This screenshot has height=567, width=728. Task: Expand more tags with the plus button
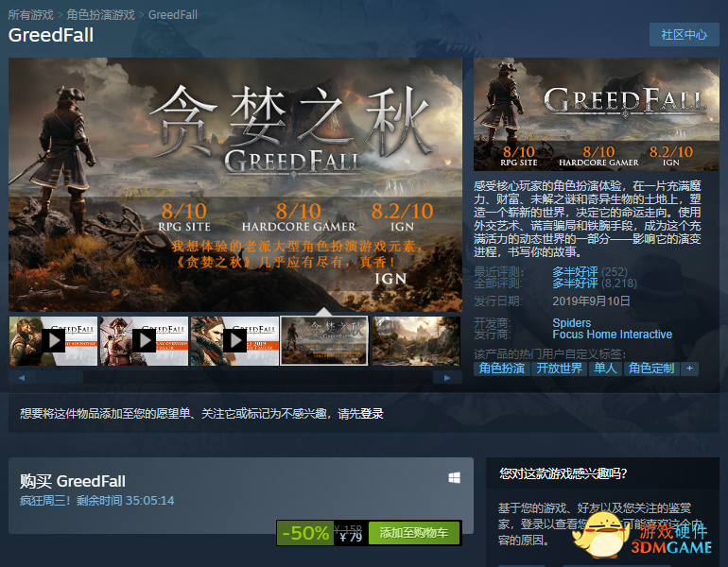tap(690, 369)
